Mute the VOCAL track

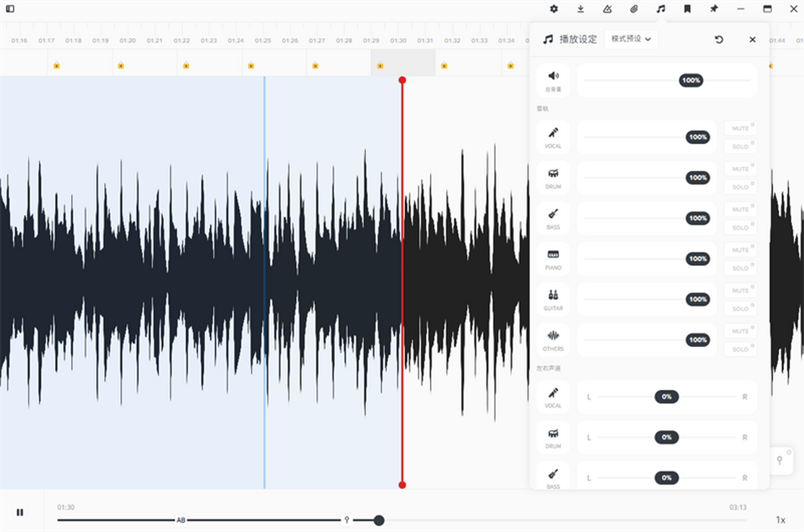pos(740,128)
